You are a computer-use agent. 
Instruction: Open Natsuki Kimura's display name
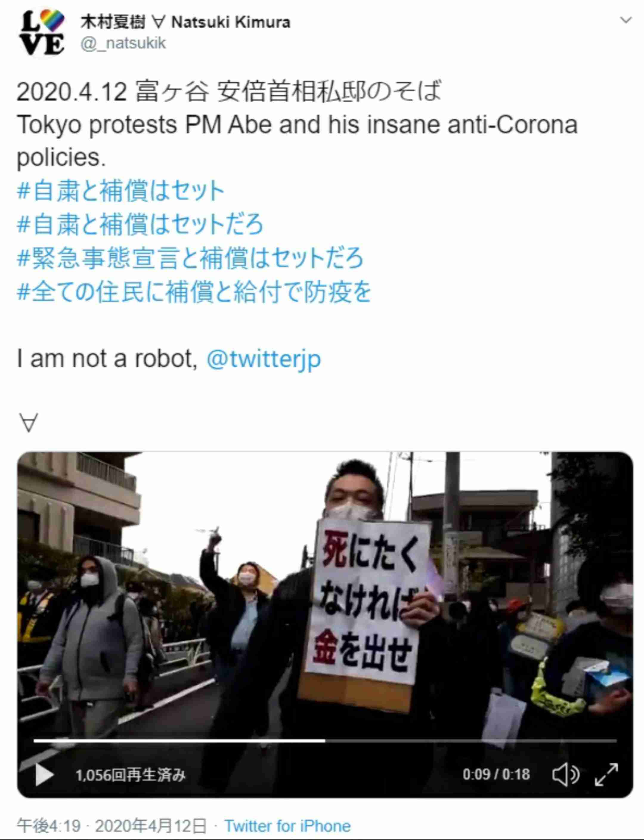tap(185, 22)
